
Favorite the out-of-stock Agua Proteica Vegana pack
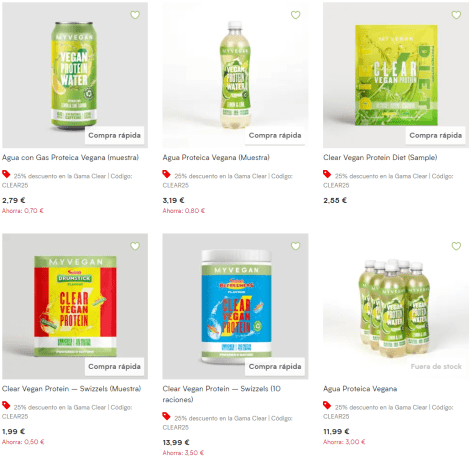click(x=456, y=246)
